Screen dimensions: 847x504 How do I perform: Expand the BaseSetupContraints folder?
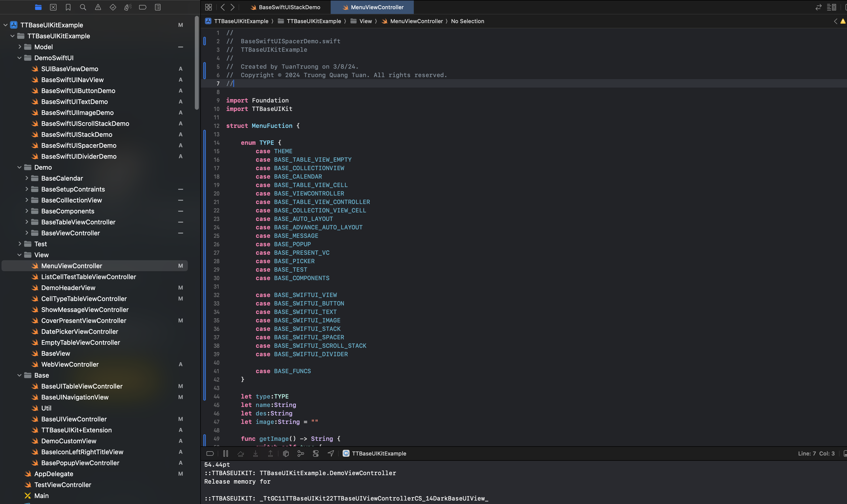click(26, 189)
